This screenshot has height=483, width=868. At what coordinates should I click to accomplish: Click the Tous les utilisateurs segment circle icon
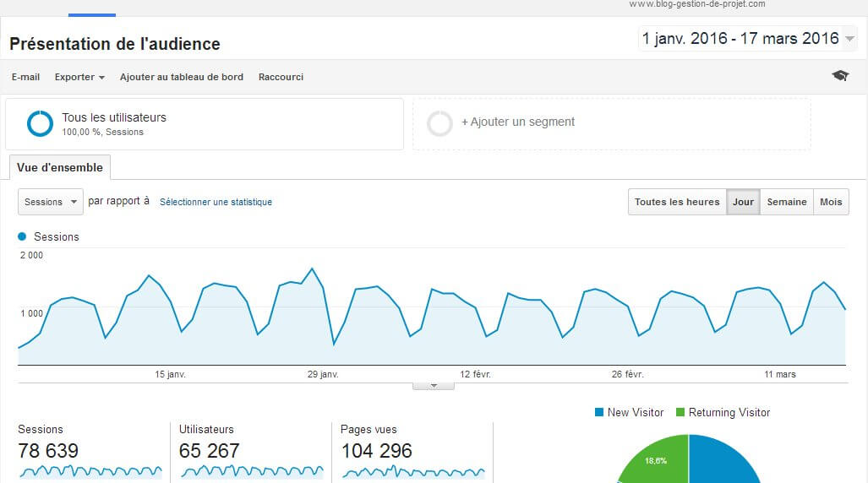[x=40, y=123]
